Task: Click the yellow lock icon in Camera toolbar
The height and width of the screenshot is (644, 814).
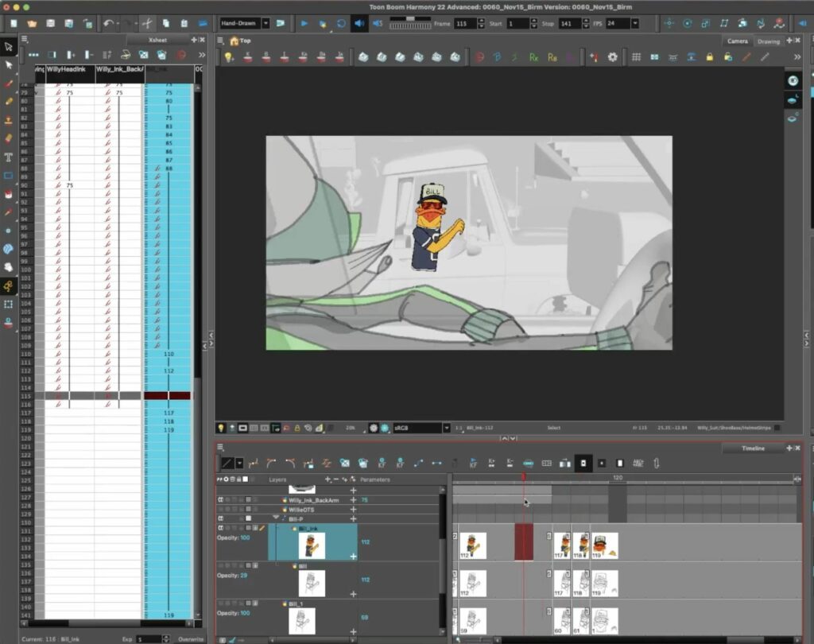Action: pos(710,57)
